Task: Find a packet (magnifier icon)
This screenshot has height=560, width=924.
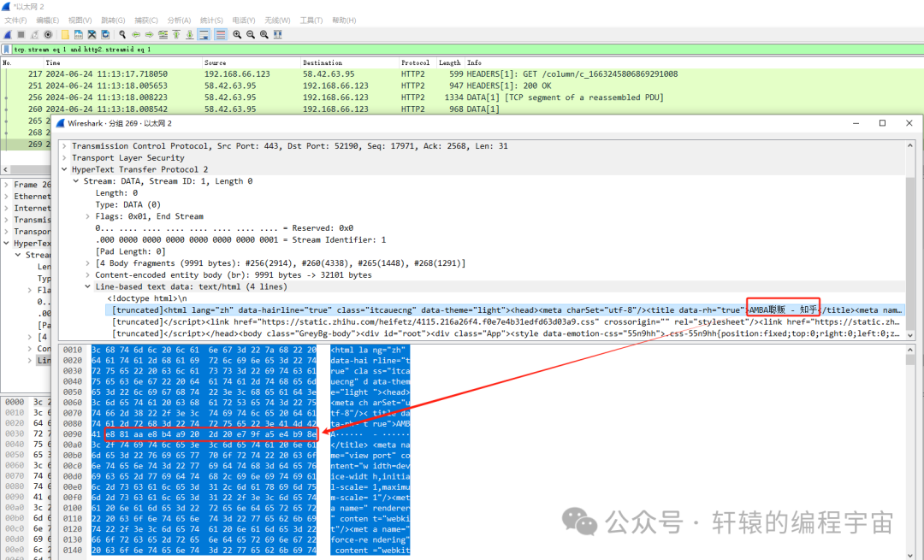Action: coord(122,35)
